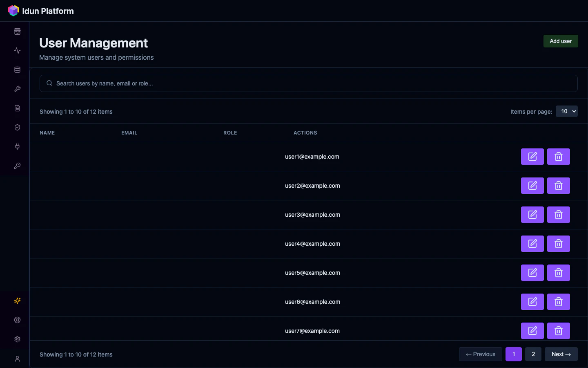Click the help lifebuoy icon
The height and width of the screenshot is (368, 588).
tap(17, 320)
